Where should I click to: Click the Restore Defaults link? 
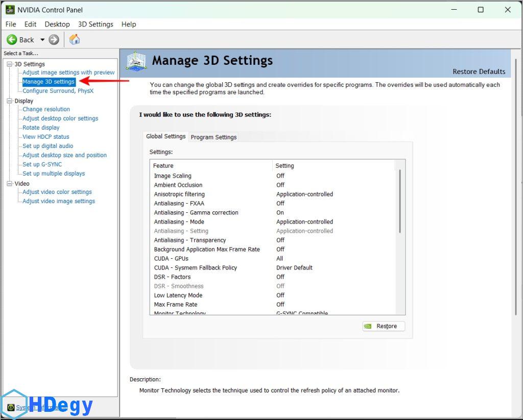(479, 71)
